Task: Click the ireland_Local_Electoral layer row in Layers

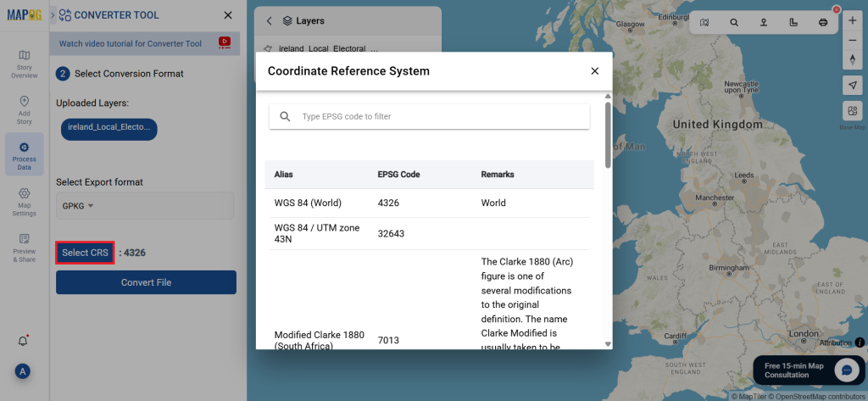Action: point(348,48)
